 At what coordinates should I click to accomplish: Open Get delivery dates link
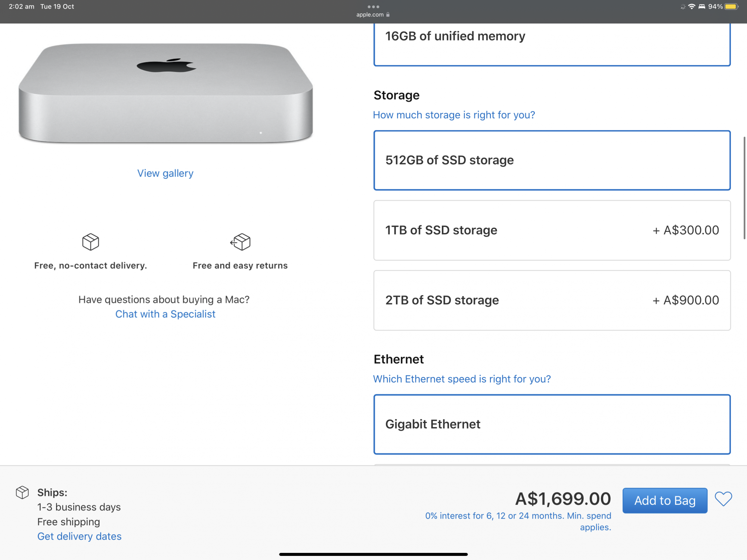[x=79, y=536]
